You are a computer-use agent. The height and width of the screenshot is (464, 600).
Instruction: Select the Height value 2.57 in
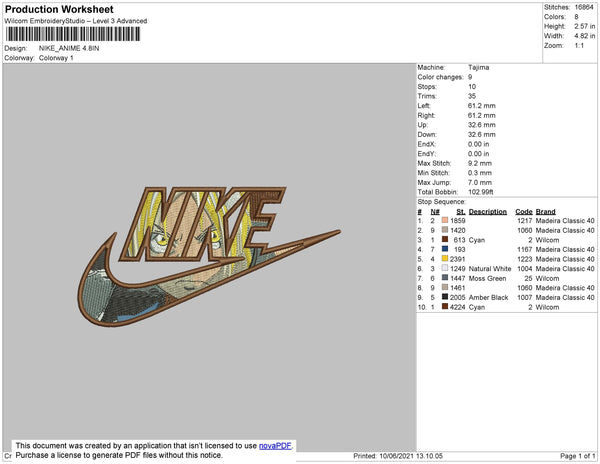(x=584, y=26)
